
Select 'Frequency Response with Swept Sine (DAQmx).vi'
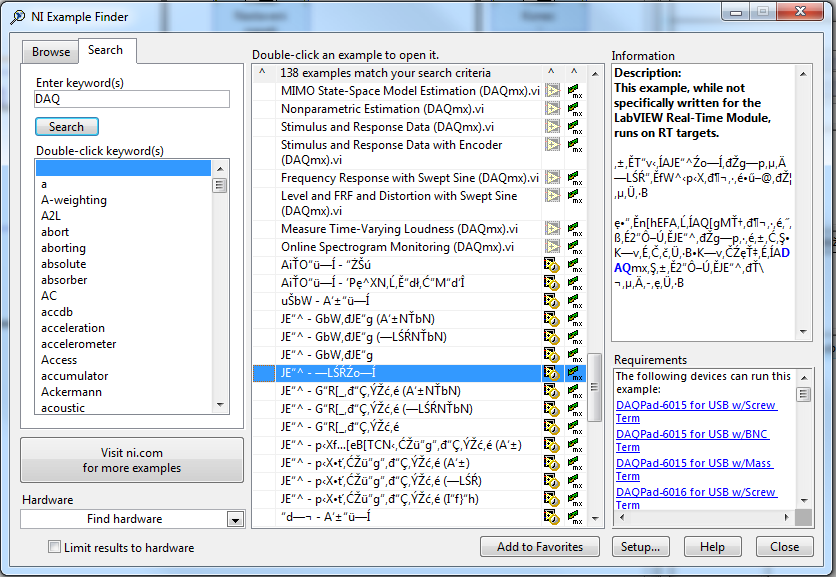point(409,178)
